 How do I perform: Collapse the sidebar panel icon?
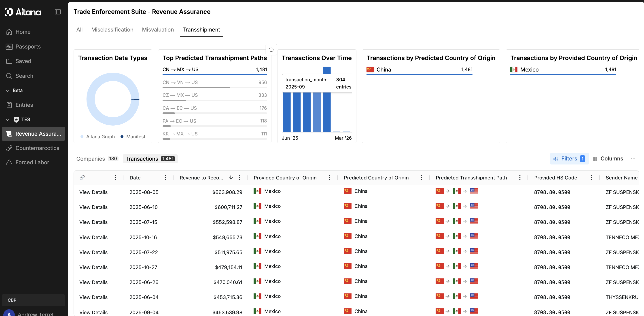(x=58, y=12)
